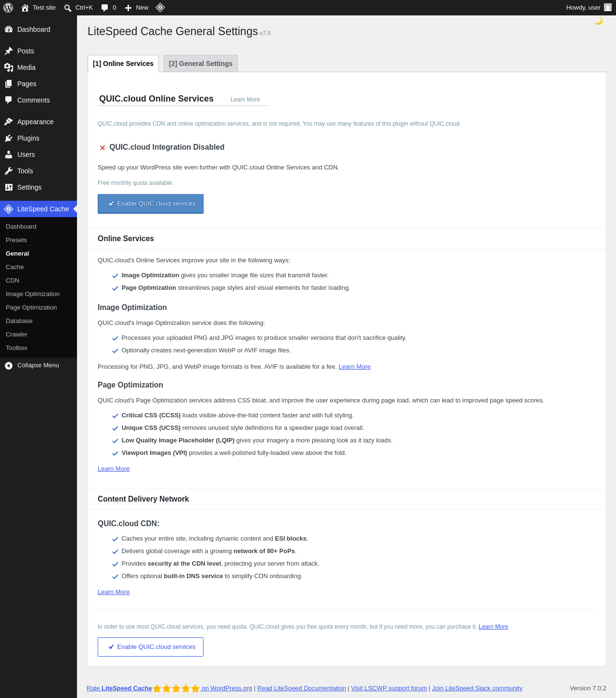The height and width of the screenshot is (698, 616).
Task: Click the Comments bubble icon in sidebar
Action: point(9,100)
